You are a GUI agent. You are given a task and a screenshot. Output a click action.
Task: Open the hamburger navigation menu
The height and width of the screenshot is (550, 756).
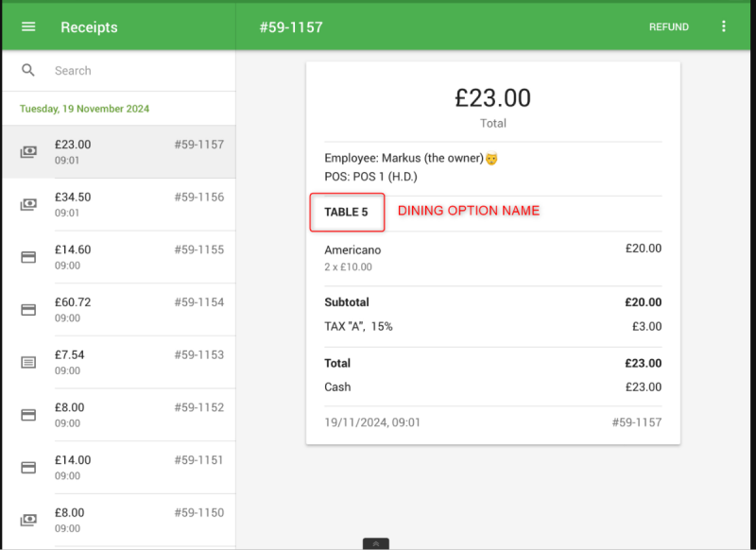[x=28, y=26]
